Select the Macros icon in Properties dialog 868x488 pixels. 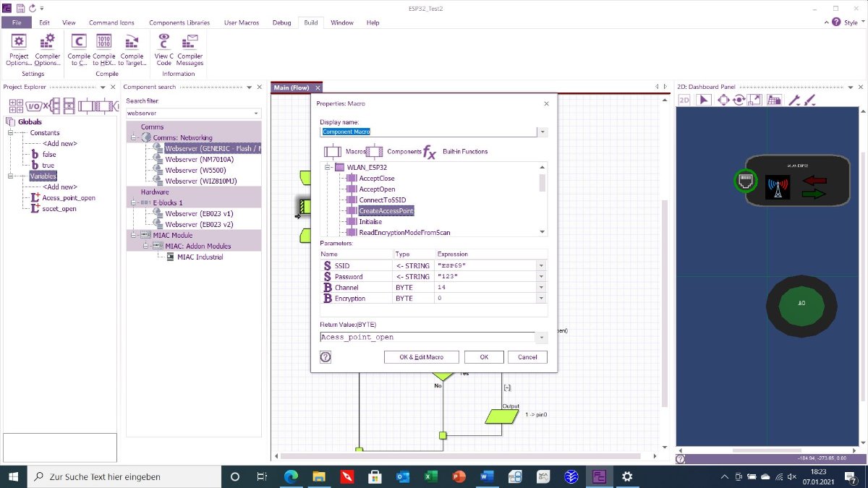click(333, 152)
